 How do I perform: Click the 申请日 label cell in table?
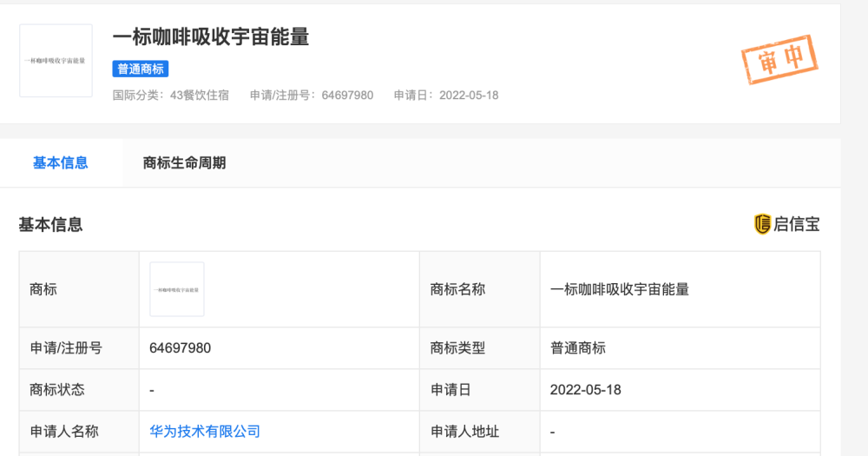click(480, 389)
